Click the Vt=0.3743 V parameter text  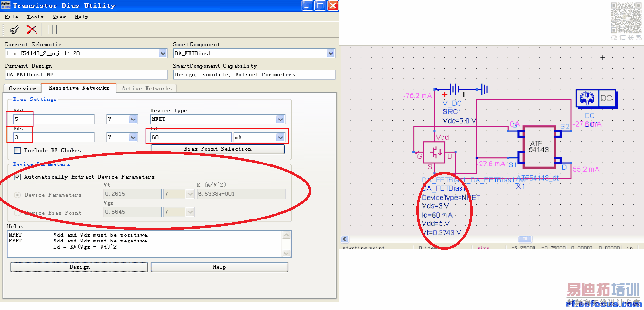click(442, 233)
